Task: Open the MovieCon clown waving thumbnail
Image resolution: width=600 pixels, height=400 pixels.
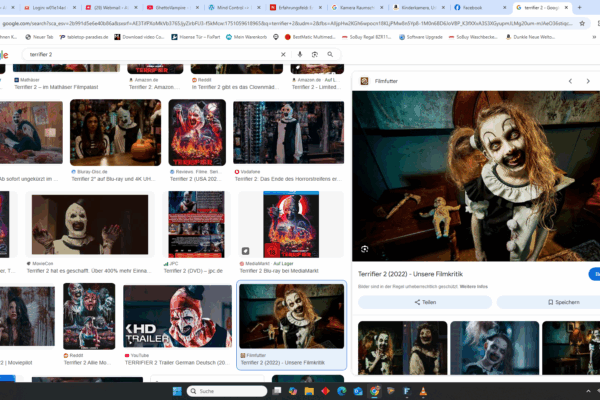Action: pos(90,224)
